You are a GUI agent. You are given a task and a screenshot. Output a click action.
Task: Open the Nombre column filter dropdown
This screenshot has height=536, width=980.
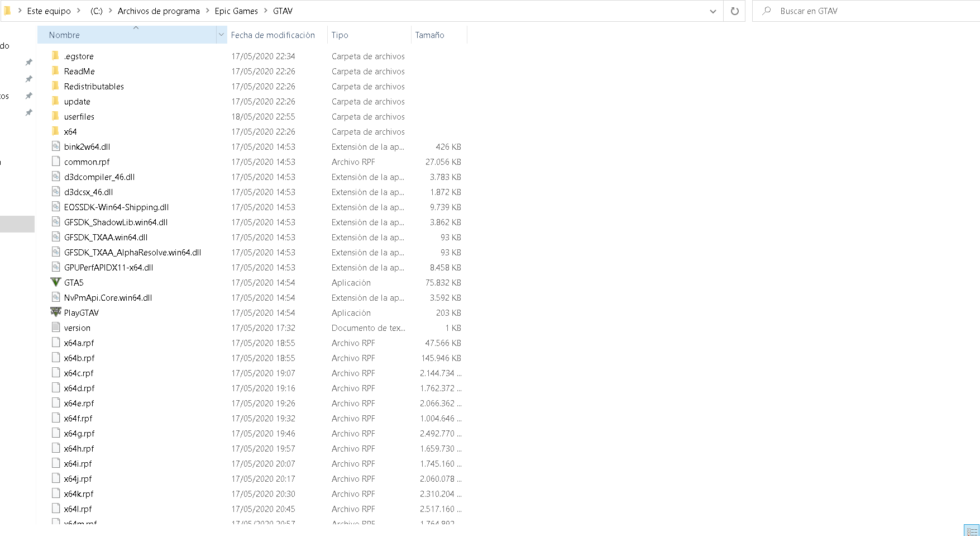point(221,35)
